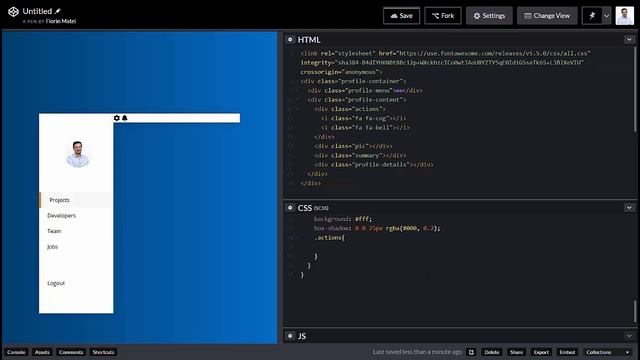Click the cog icon in preview
640x360 pixels.
pyautogui.click(x=117, y=118)
